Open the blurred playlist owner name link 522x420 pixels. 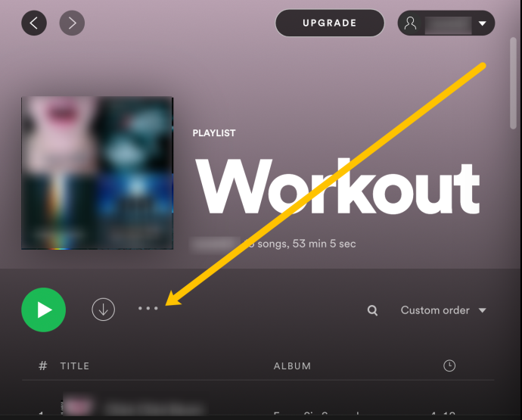tap(215, 244)
